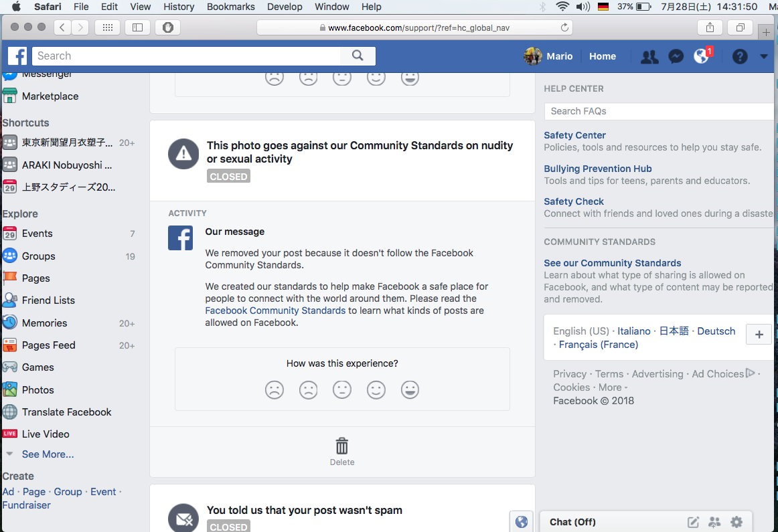Image resolution: width=778 pixels, height=532 pixels.
Task: Click the Facebook logo in the blue header
Action: [x=17, y=56]
